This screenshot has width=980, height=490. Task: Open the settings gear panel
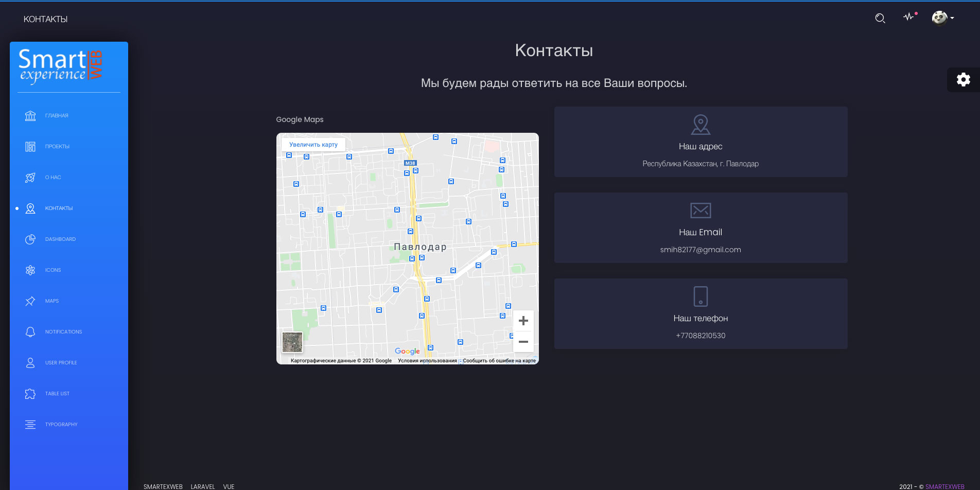963,80
